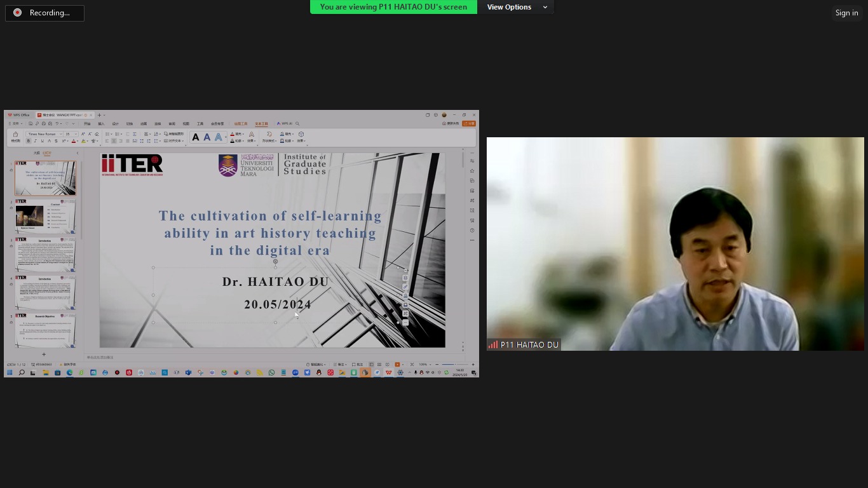The image size is (868, 488).
Task: Open a new tab with the plus icon
Action: click(x=99, y=115)
